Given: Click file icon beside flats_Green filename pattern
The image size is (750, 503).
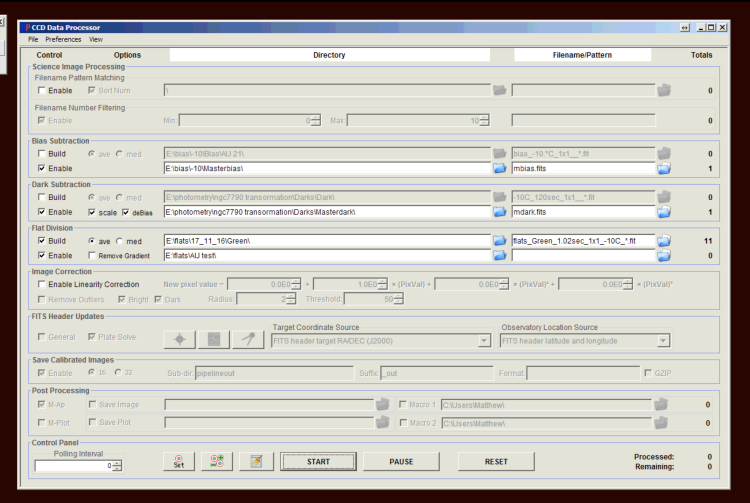Looking at the screenshot, I should (662, 241).
